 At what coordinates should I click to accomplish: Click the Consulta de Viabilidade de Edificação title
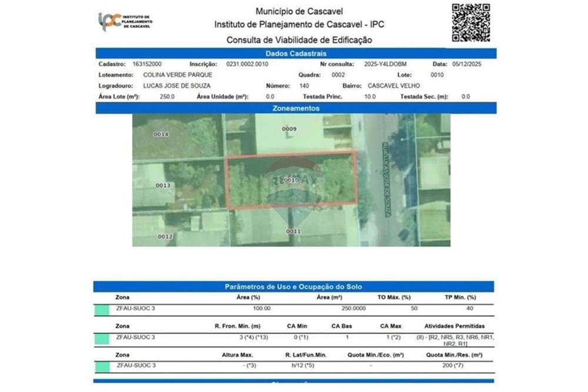[x=299, y=40]
